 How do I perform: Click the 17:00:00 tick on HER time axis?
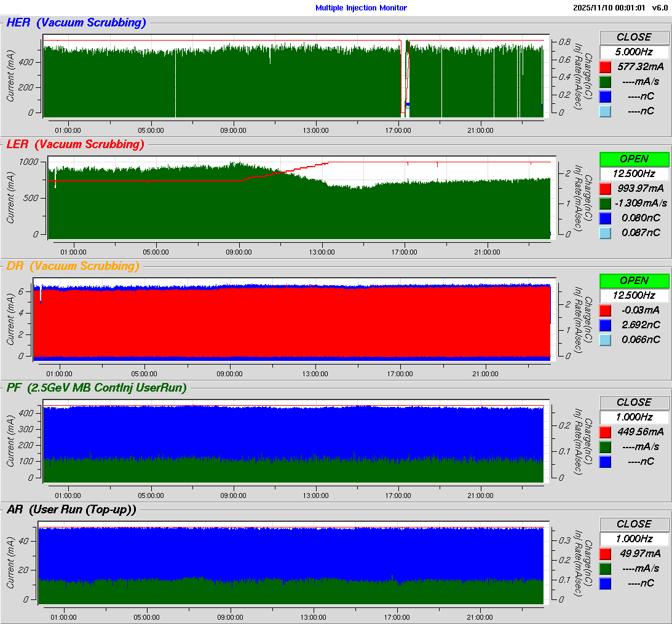coord(398,130)
